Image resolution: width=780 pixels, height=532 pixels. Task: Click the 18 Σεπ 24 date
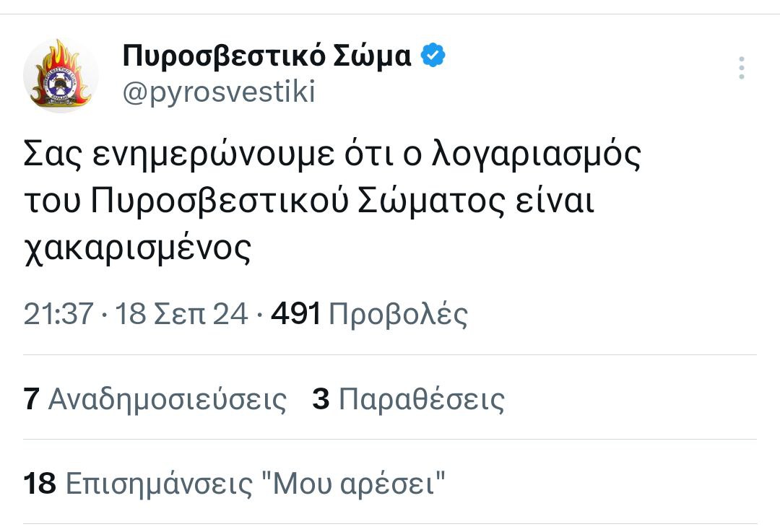182,314
